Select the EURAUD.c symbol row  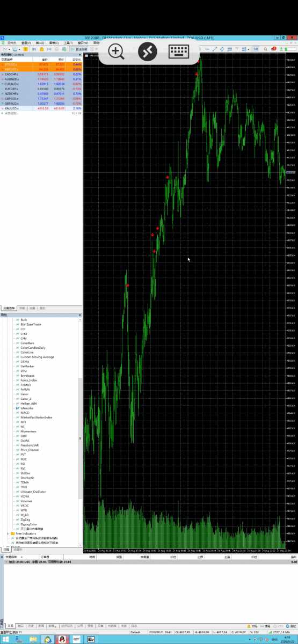click(41, 84)
